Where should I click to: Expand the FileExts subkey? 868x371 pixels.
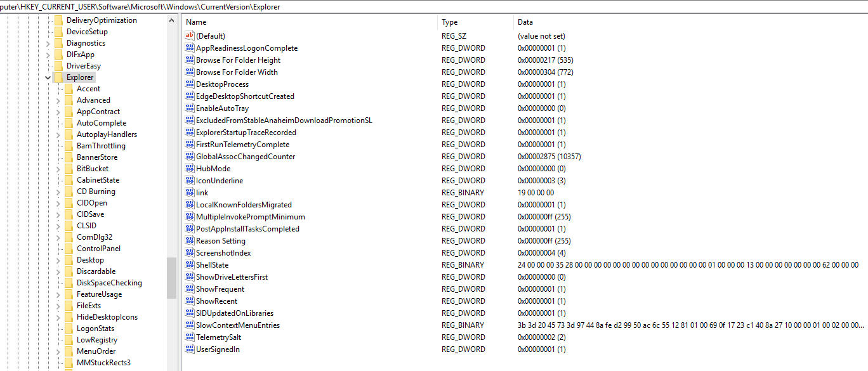[58, 306]
